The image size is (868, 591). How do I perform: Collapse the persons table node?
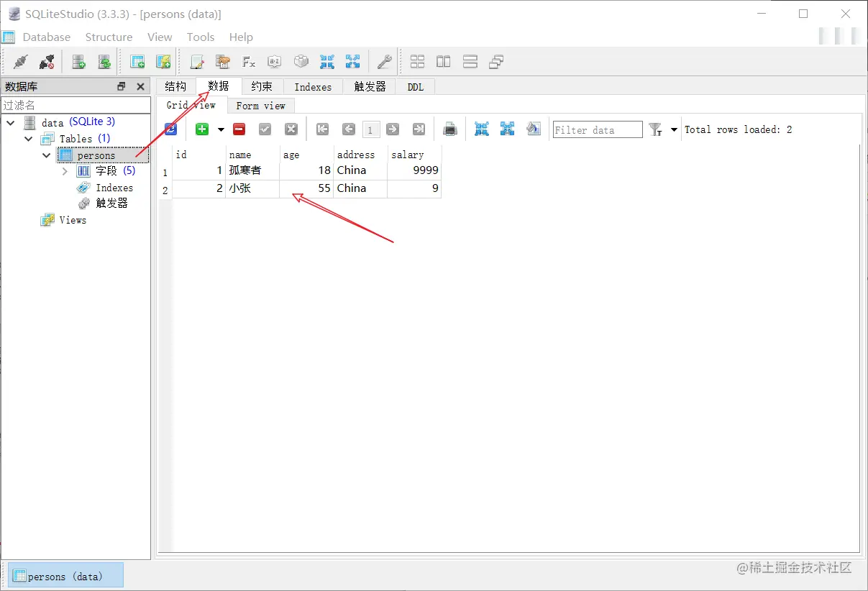point(47,155)
